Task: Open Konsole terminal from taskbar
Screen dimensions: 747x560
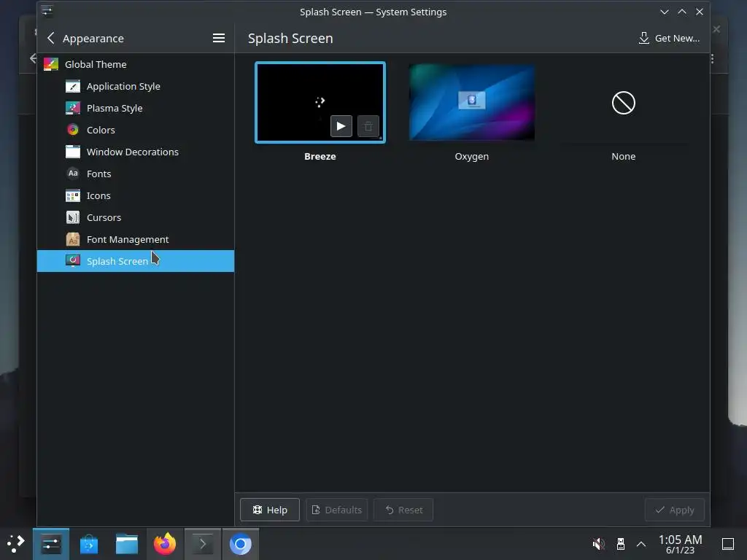Action: tap(203, 544)
